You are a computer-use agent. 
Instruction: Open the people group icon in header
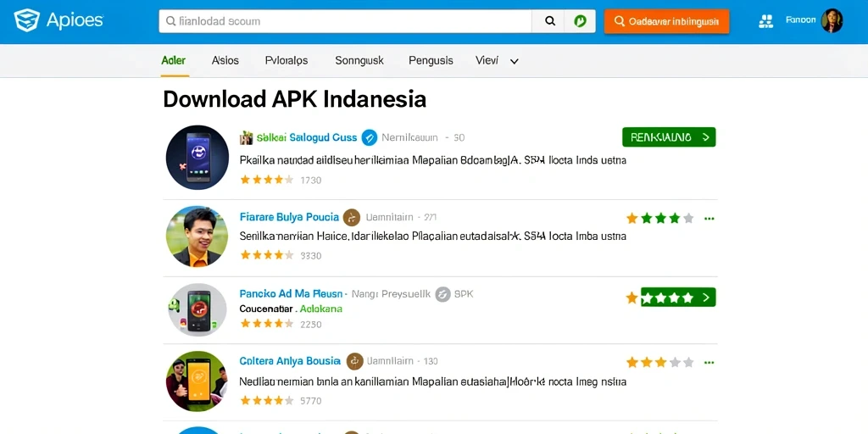(765, 21)
